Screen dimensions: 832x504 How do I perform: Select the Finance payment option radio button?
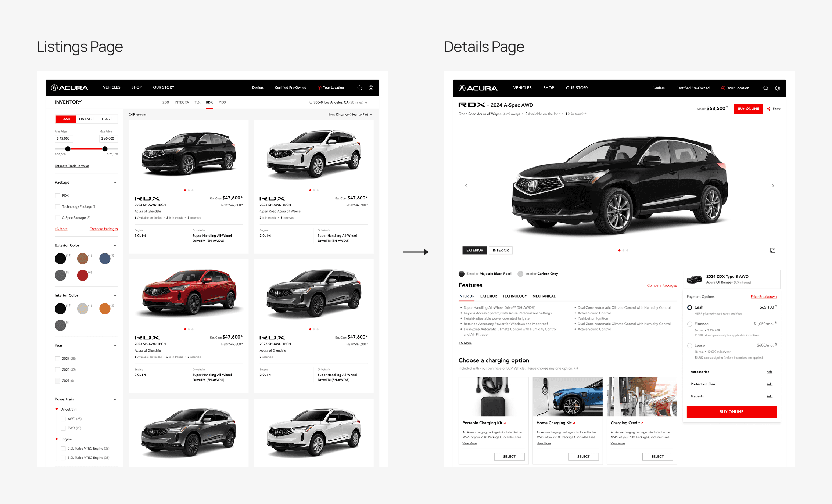[x=689, y=324]
